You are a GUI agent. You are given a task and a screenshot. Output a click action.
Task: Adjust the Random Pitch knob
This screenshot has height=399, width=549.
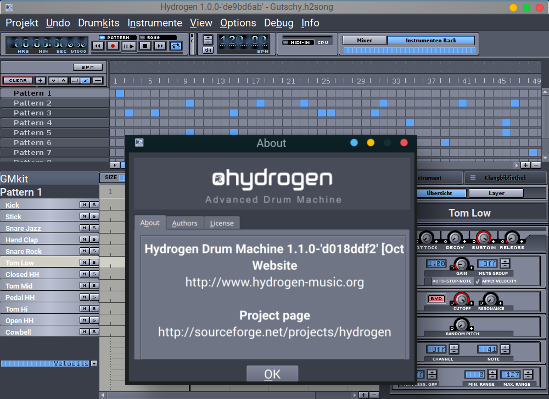(x=461, y=324)
